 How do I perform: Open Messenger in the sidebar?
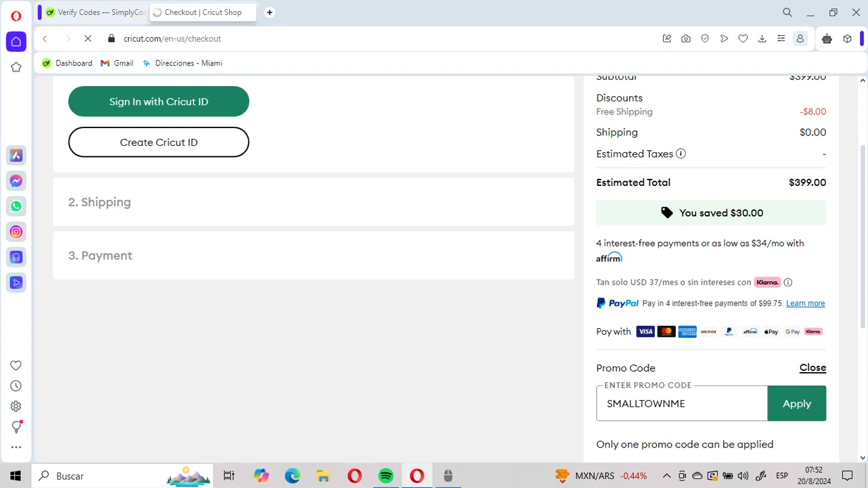coord(16,181)
